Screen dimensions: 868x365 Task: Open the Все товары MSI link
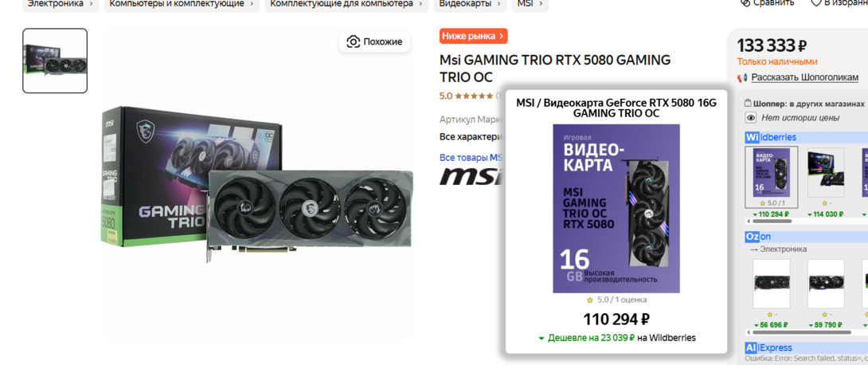(471, 157)
